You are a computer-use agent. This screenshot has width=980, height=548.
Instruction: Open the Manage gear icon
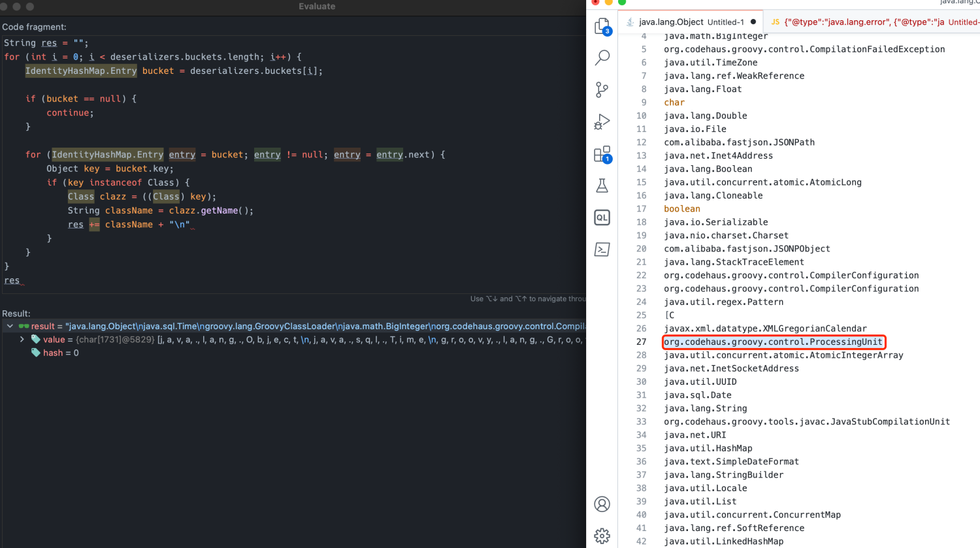[602, 536]
